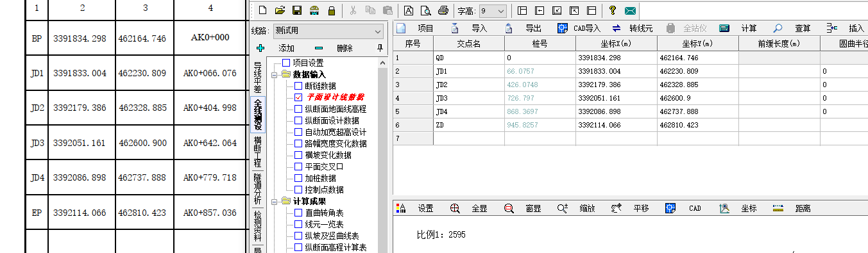Click the CAD导入 button
The image size is (868, 253).
pyautogui.click(x=579, y=28)
